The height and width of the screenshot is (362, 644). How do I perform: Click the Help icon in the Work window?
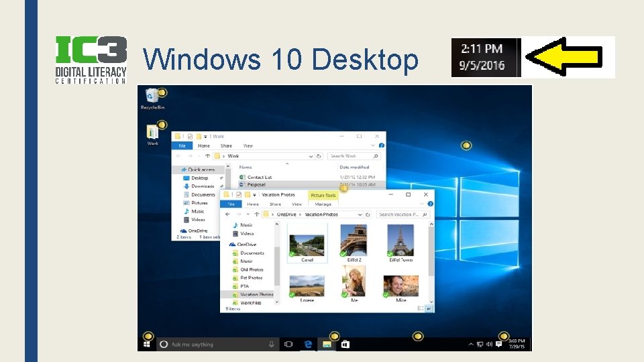[x=382, y=145]
